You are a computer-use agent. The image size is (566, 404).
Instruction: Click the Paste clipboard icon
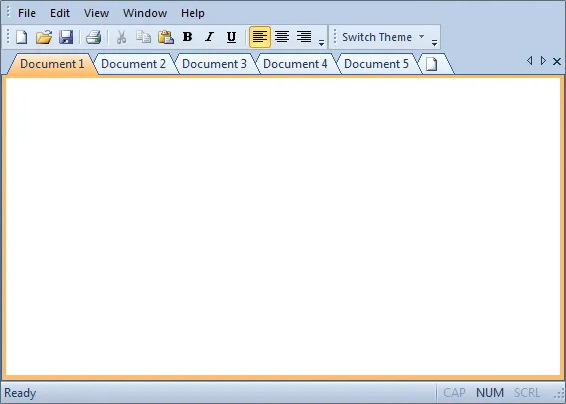pos(166,37)
